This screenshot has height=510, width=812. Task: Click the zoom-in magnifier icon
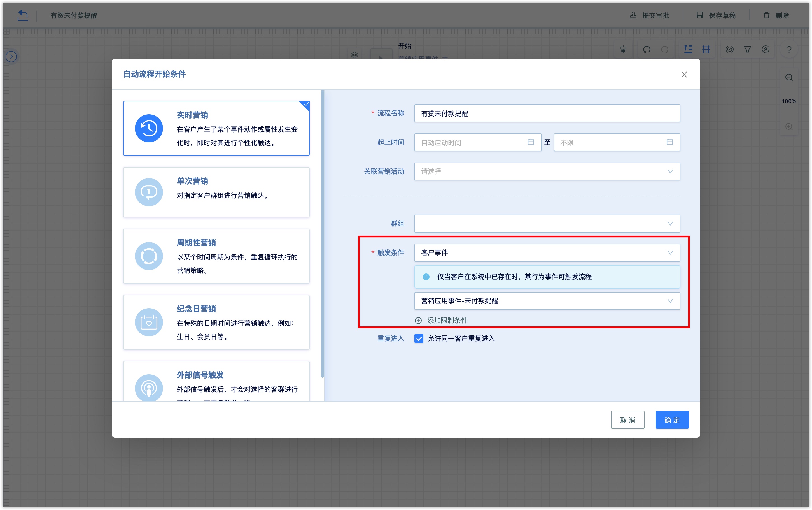[x=789, y=126]
